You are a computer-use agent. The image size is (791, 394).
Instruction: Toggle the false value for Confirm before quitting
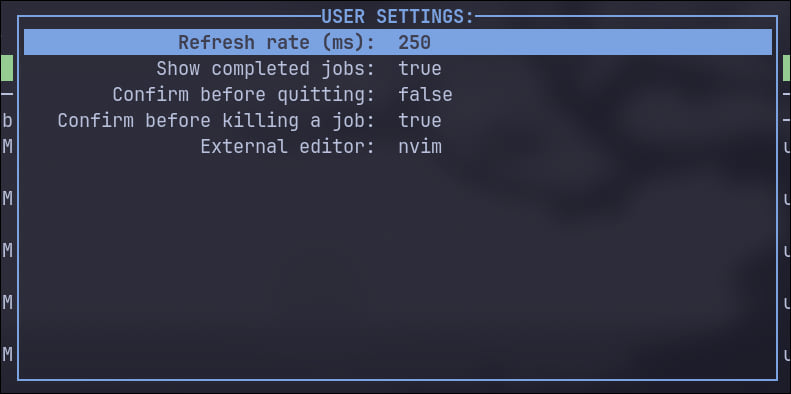(x=425, y=95)
